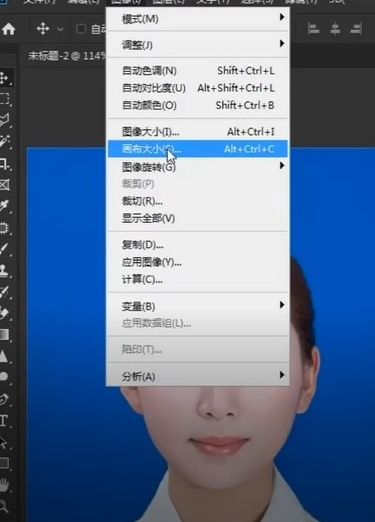The height and width of the screenshot is (522, 375).
Task: Expand the 图像旋转(G) submenu
Action: pyautogui.click(x=198, y=166)
